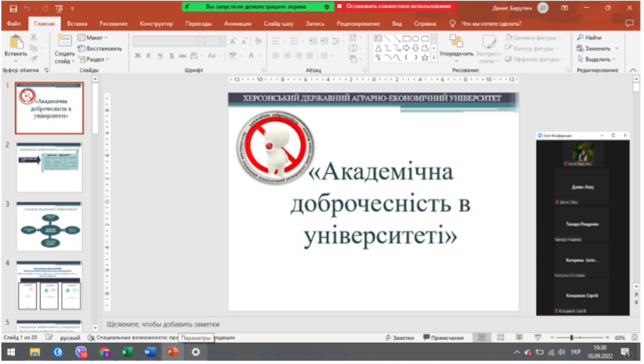Open the File (Файл) tab

click(13, 23)
